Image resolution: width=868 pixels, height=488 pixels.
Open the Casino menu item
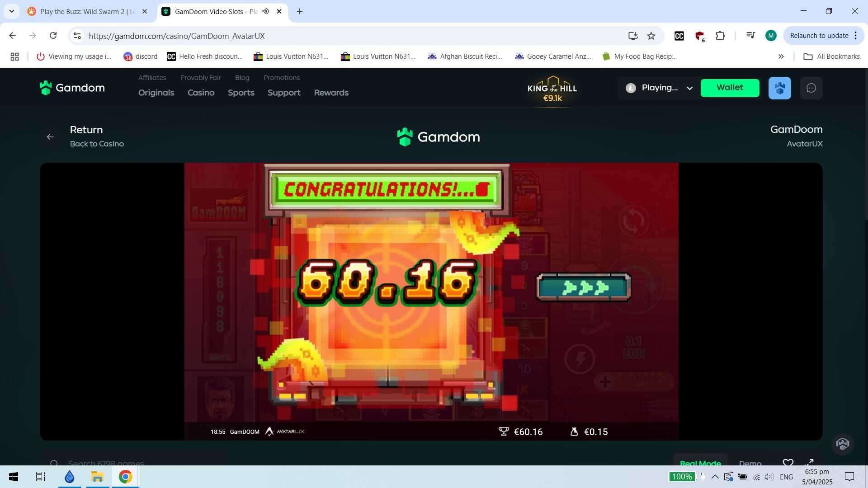click(x=201, y=93)
